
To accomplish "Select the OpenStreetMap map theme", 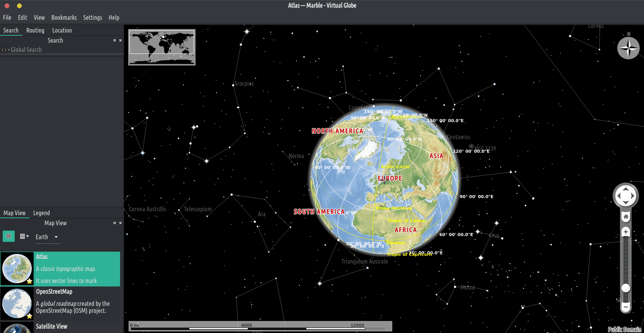I will point(60,303).
